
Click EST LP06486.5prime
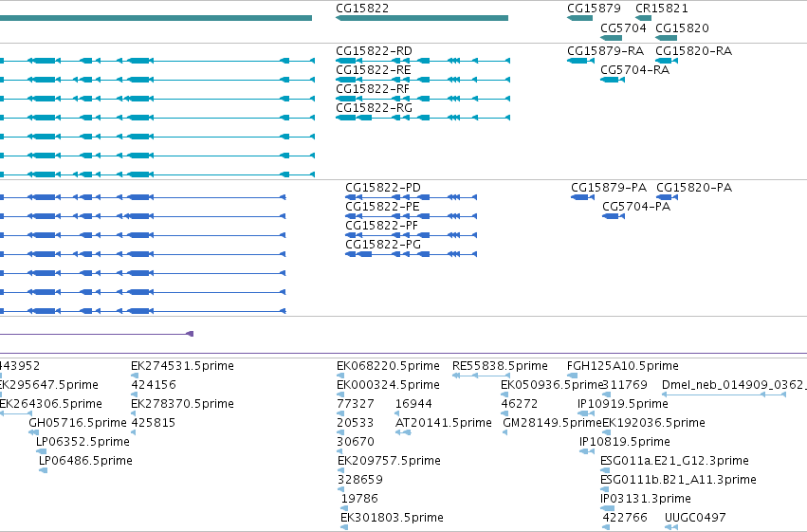click(85, 461)
